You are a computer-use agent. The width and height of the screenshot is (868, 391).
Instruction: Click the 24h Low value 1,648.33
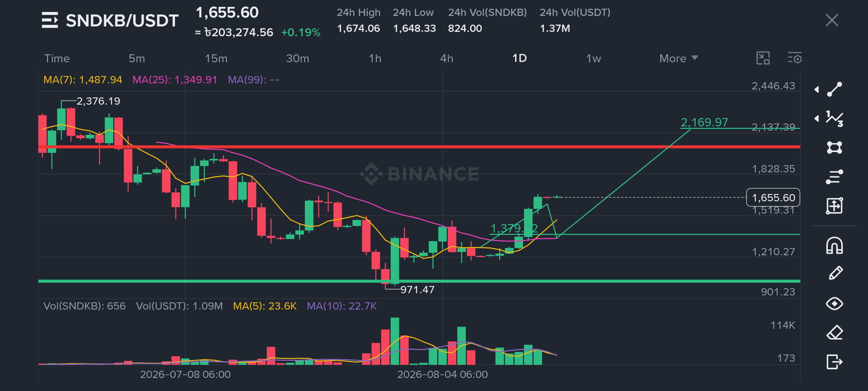tap(414, 28)
